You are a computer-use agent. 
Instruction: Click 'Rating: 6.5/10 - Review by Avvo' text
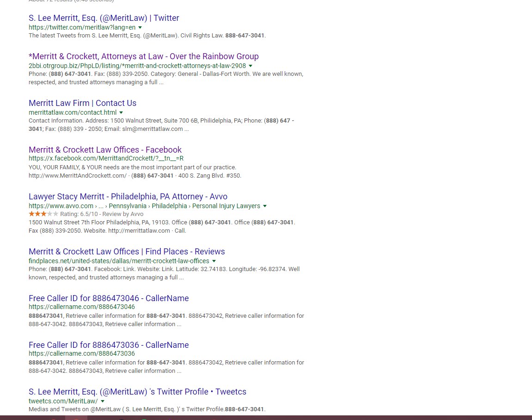102,214
